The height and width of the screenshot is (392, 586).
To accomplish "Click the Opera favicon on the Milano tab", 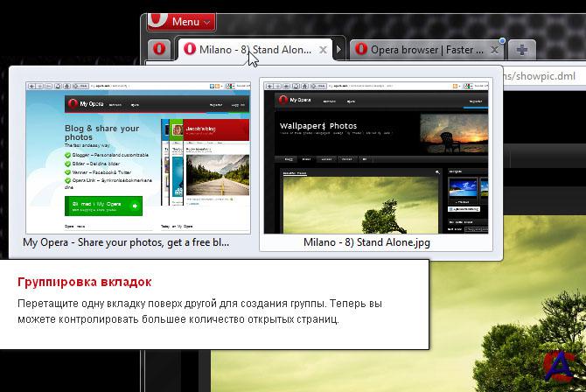I will point(189,50).
